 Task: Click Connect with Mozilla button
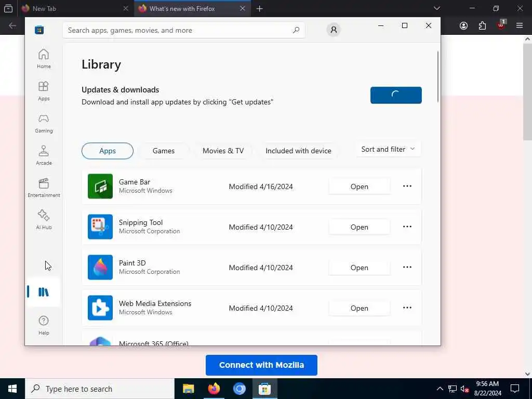(x=262, y=365)
